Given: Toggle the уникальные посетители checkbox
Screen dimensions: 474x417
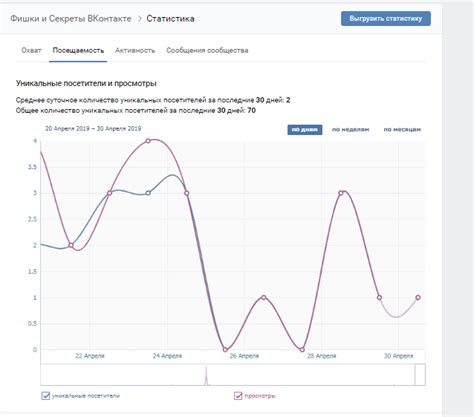Looking at the screenshot, I should click(x=45, y=396).
